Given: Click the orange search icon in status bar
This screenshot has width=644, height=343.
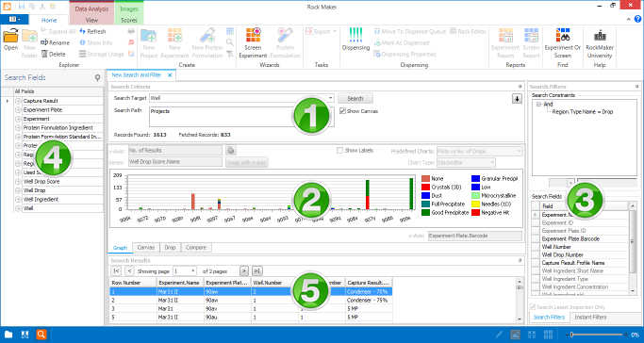Looking at the screenshot, I should coord(41,335).
